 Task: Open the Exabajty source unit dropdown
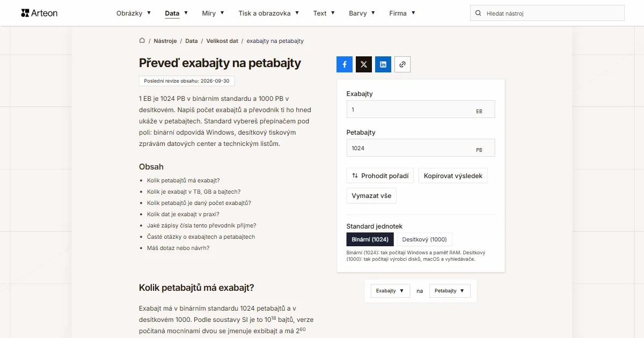390,291
